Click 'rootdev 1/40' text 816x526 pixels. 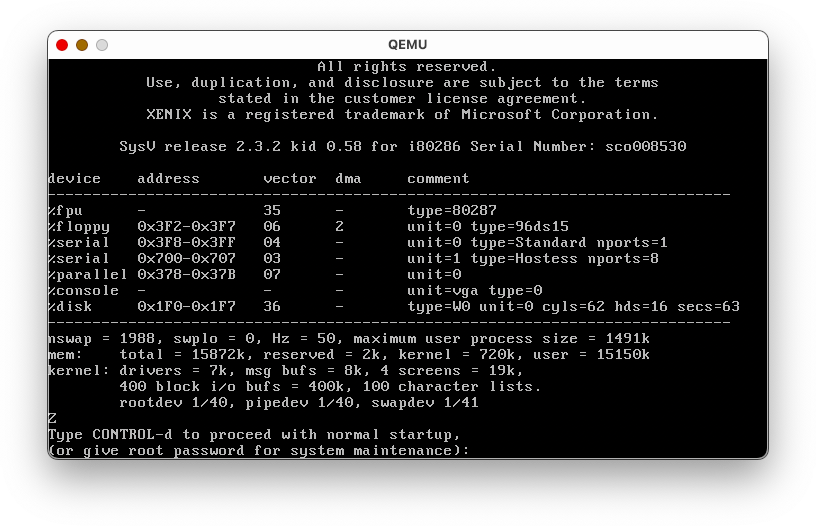click(173, 403)
